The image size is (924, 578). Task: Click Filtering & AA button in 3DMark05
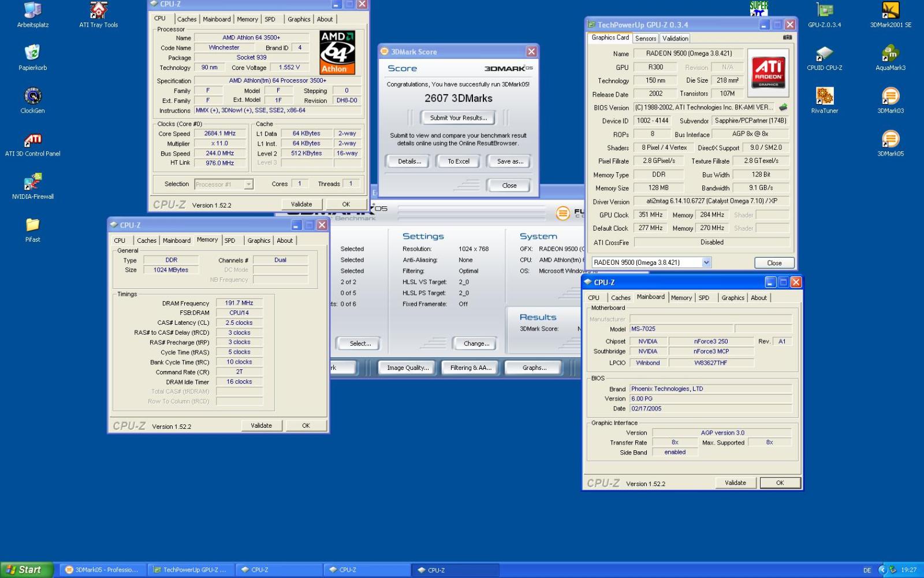(471, 368)
